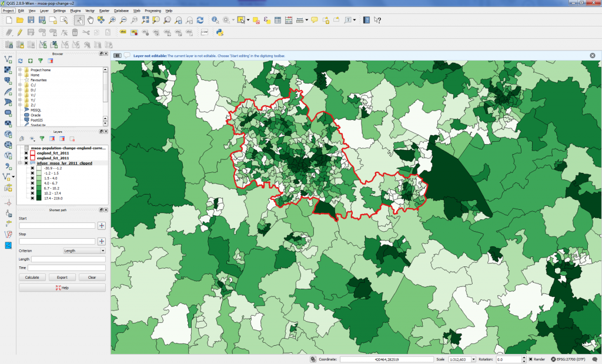
Task: Click the Add Vector Layer icon
Action: point(8,59)
